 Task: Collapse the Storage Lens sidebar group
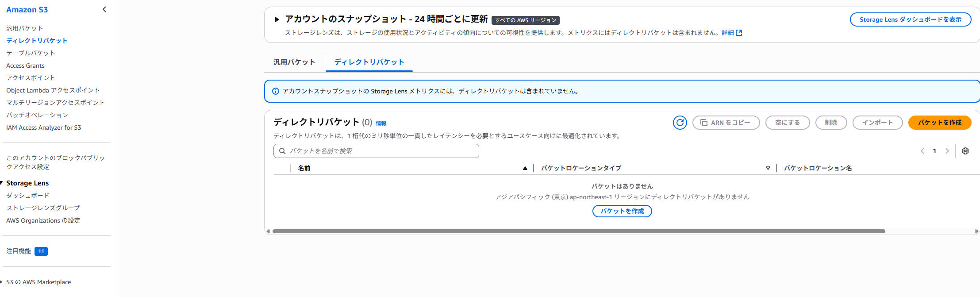tap(1, 183)
